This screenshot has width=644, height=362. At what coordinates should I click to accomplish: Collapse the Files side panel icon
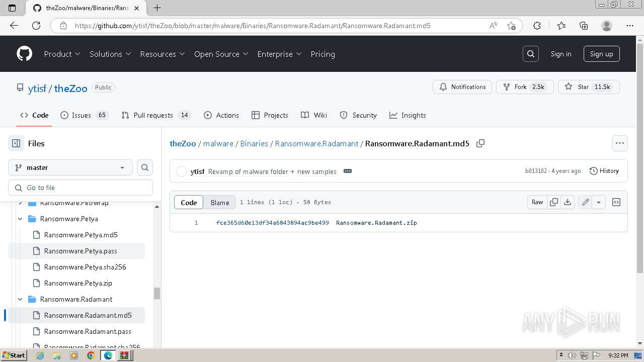point(16,143)
